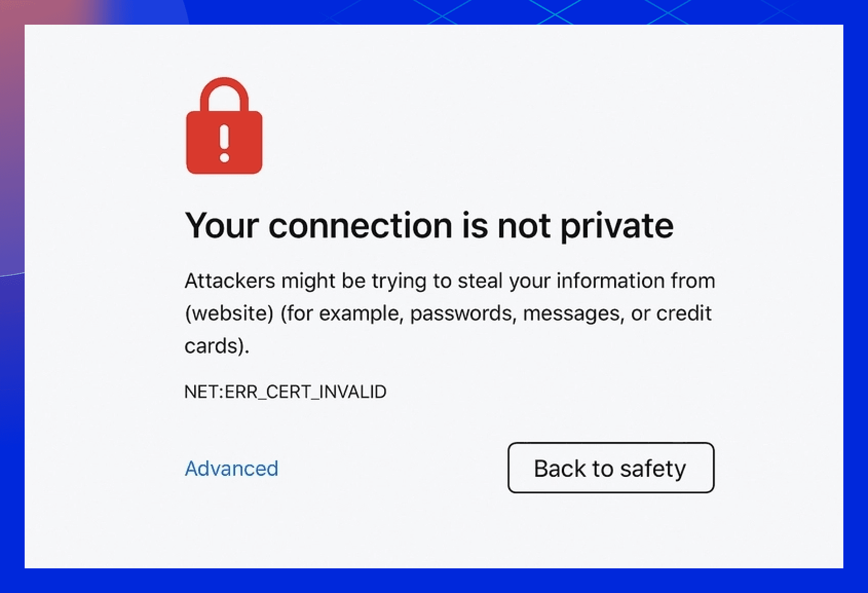Click the word 'private' in the heading
The image size is (868, 593).
click(x=616, y=226)
